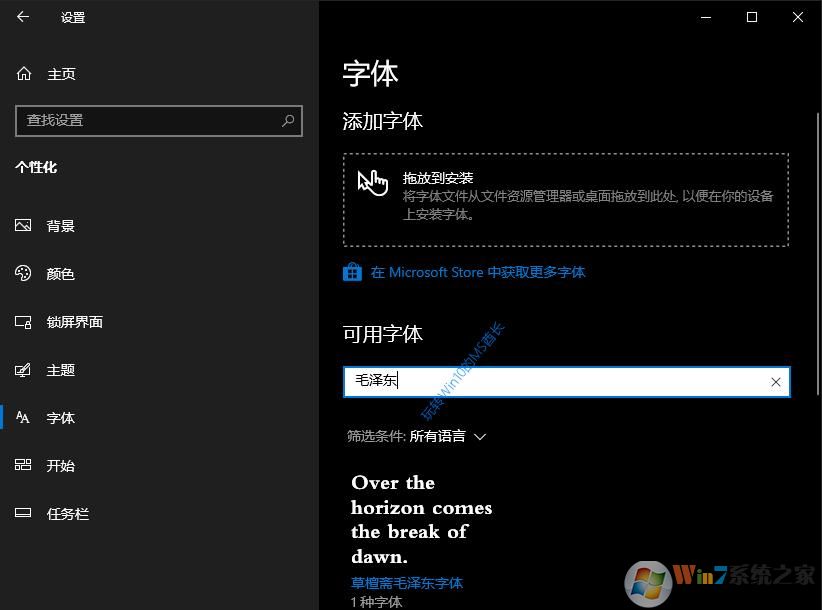822x610 pixels.
Task: Click the vertical scrollbar on right
Action: (818, 254)
